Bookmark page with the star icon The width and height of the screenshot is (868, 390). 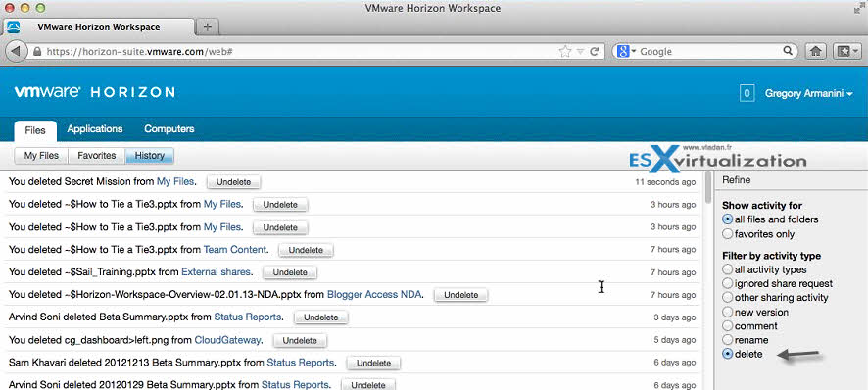pos(565,52)
